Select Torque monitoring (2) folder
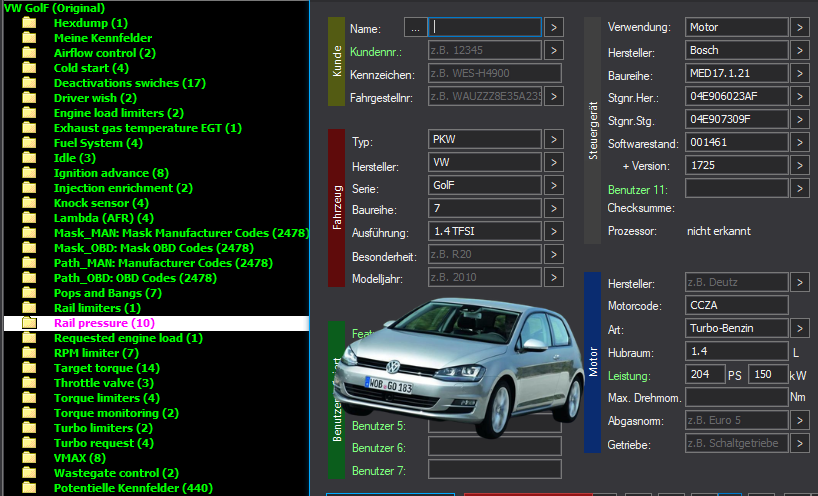 116,414
